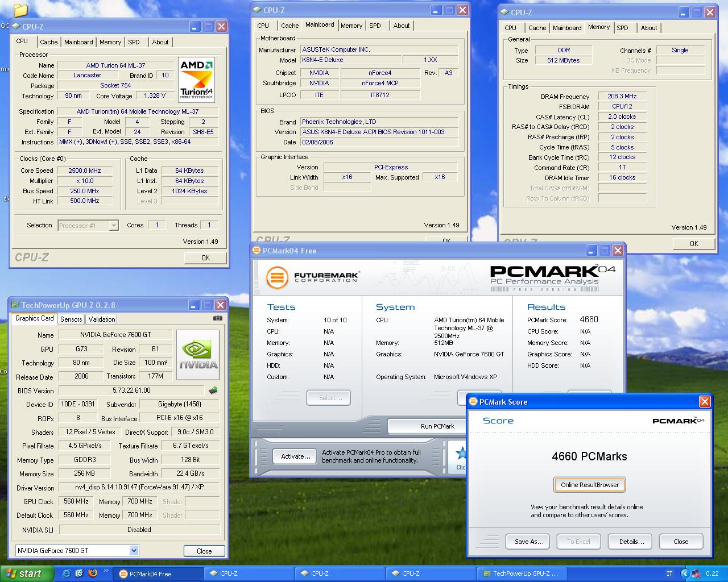Screen dimensions: 728x582
Task: Click the PCMark04 logo in the main window header
Action: click(553, 277)
